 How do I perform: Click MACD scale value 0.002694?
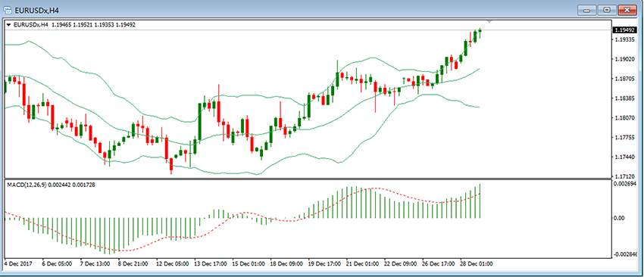625,185
